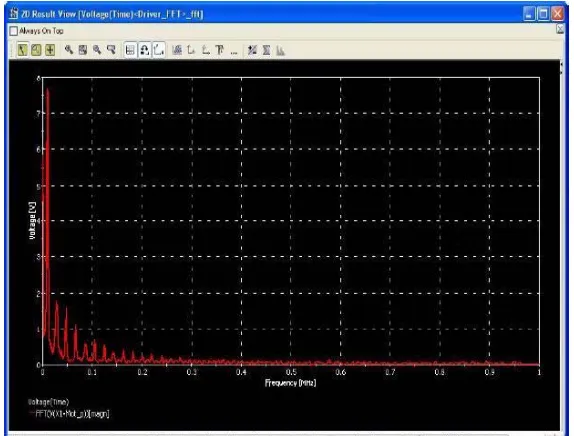Click the bar chart icon at toolbar end
This screenshot has height=436, width=574.
point(280,50)
